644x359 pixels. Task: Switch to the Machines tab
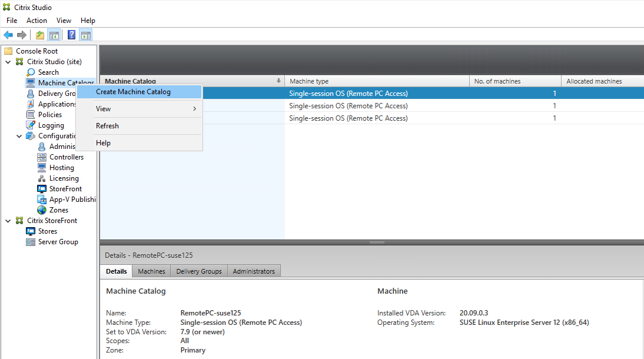151,271
